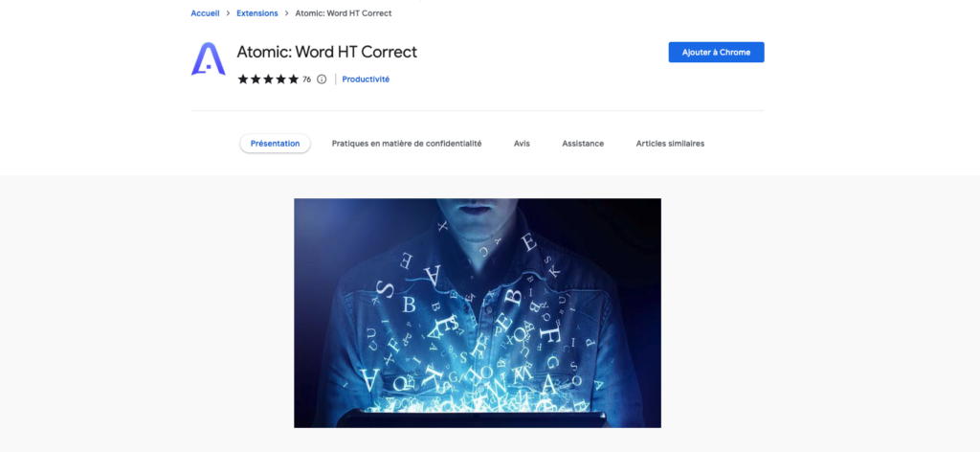980x452 pixels.
Task: Go to the Extensions breadcrumb link
Action: pos(256,13)
